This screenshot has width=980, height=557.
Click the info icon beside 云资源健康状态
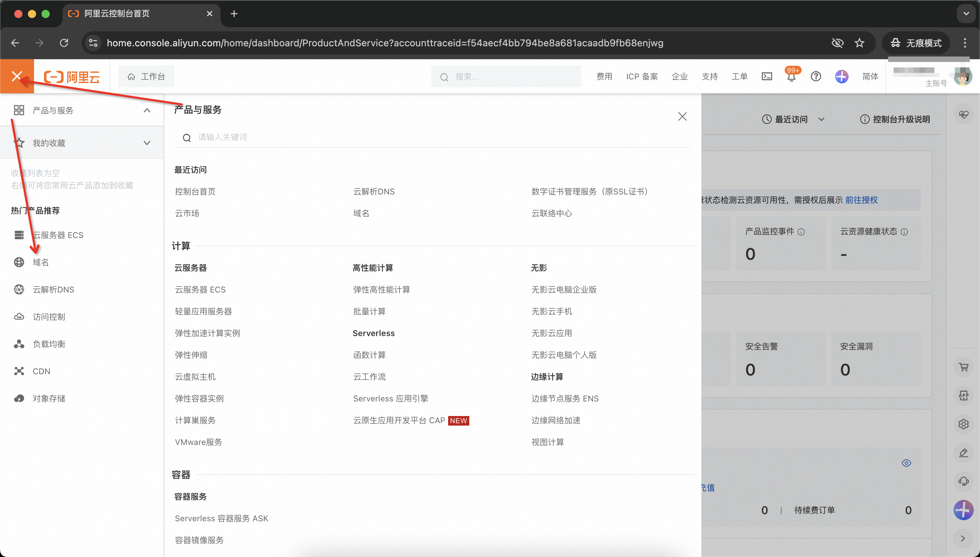coord(904,232)
